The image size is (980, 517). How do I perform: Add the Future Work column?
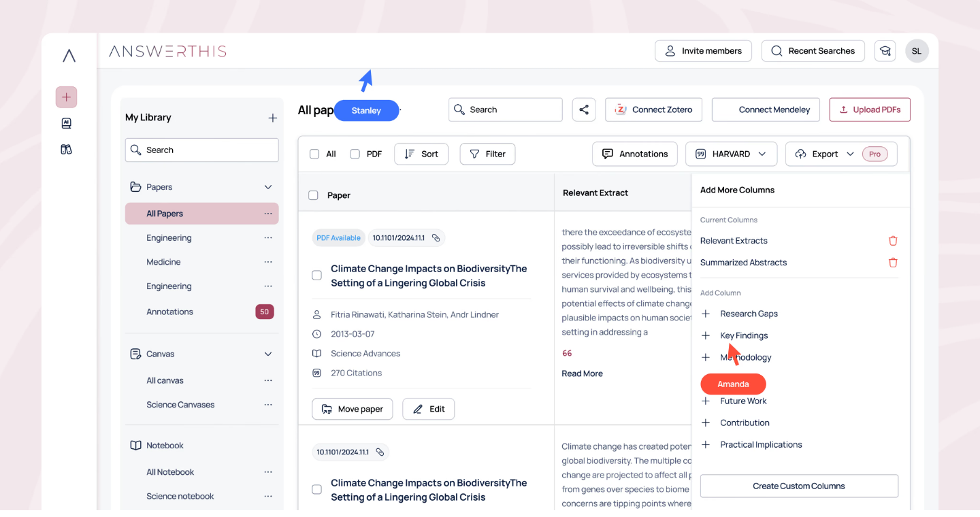click(706, 401)
